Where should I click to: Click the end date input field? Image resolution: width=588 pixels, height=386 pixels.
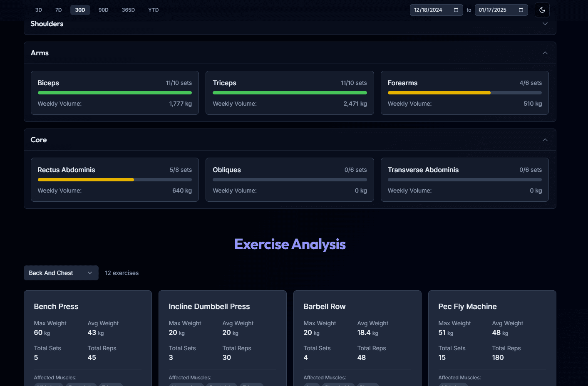pos(494,10)
